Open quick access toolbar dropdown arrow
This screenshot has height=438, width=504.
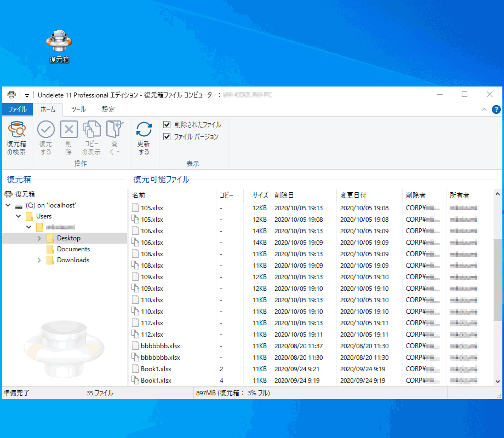pos(27,95)
